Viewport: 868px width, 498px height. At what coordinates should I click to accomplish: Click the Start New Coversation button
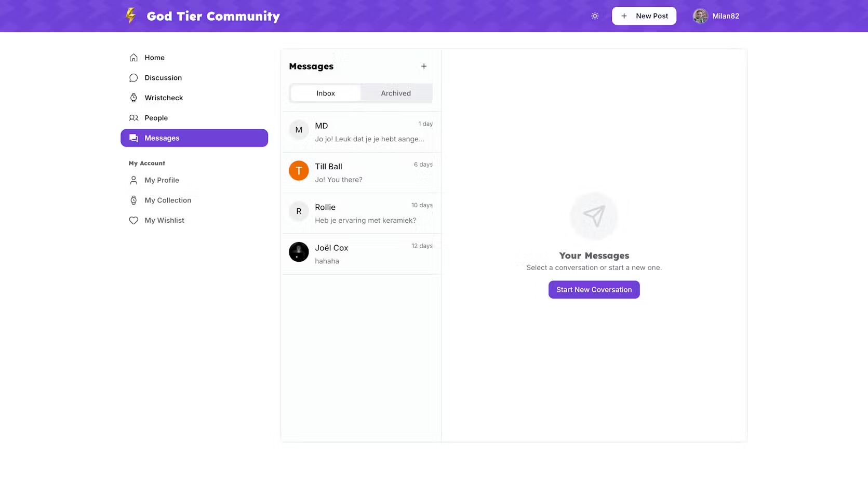[x=594, y=290]
